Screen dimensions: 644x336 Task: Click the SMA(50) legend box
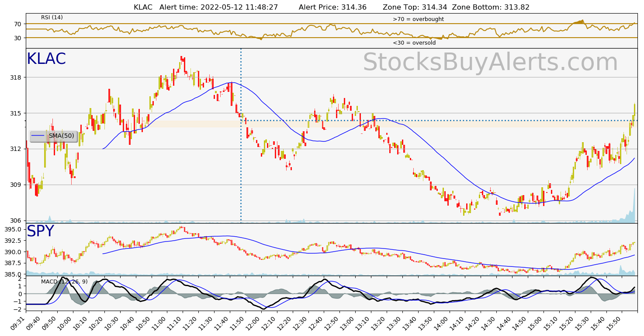[54, 136]
